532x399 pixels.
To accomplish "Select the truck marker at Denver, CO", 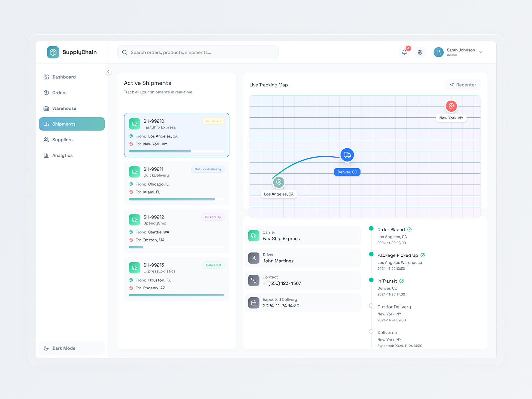I will pyautogui.click(x=347, y=155).
